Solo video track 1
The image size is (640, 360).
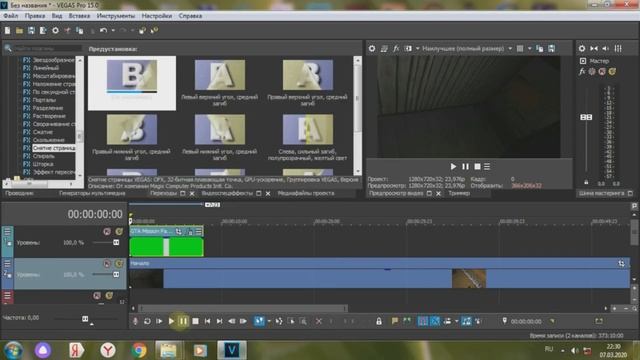tap(119, 231)
